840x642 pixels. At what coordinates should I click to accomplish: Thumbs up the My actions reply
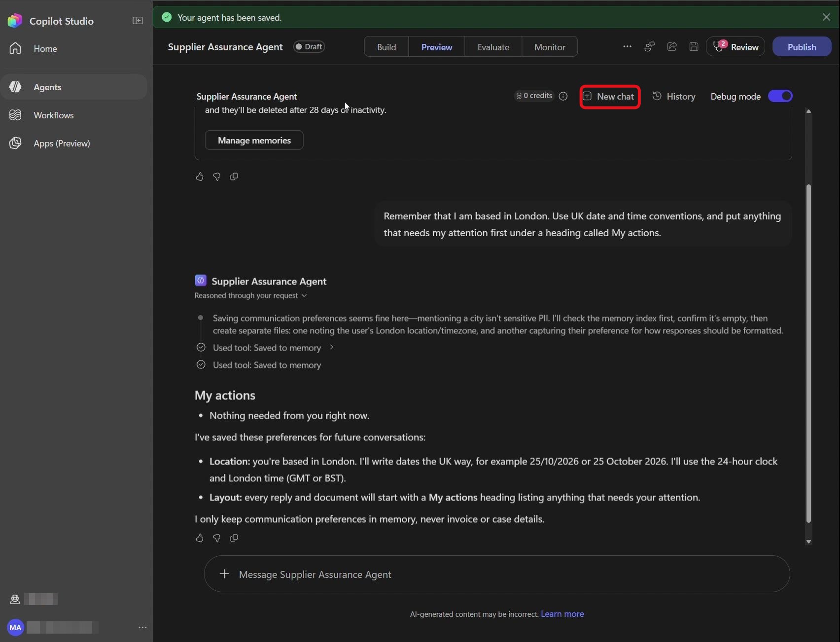click(x=199, y=538)
